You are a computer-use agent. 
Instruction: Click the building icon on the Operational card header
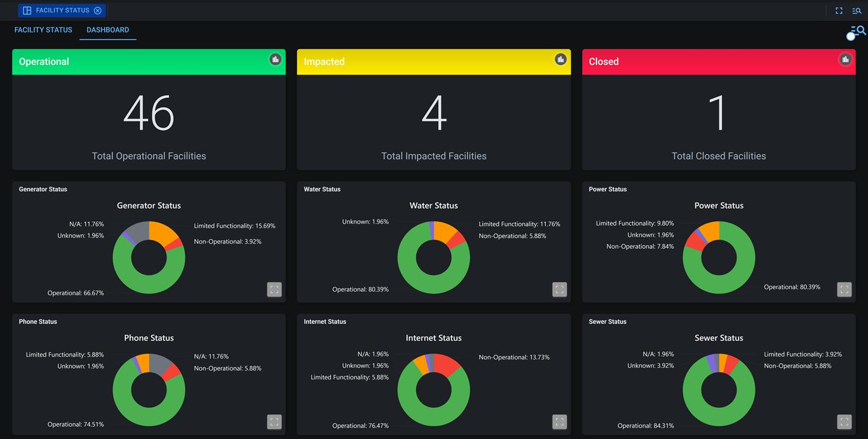pyautogui.click(x=275, y=59)
